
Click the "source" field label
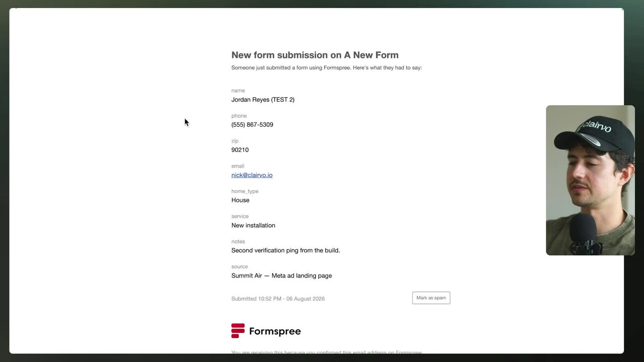tap(239, 266)
